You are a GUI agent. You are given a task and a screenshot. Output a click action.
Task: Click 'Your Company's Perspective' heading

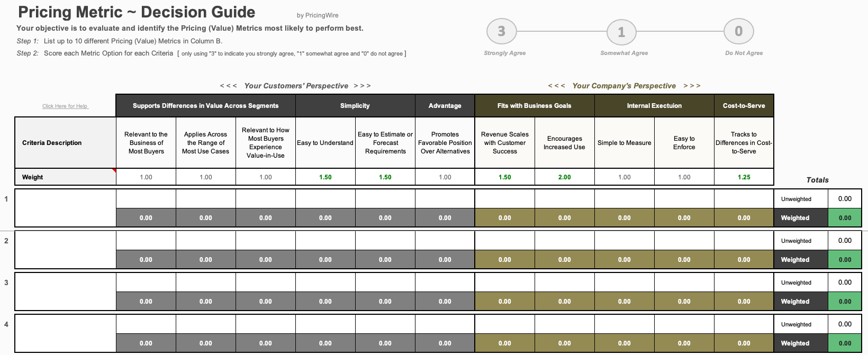pyautogui.click(x=624, y=86)
